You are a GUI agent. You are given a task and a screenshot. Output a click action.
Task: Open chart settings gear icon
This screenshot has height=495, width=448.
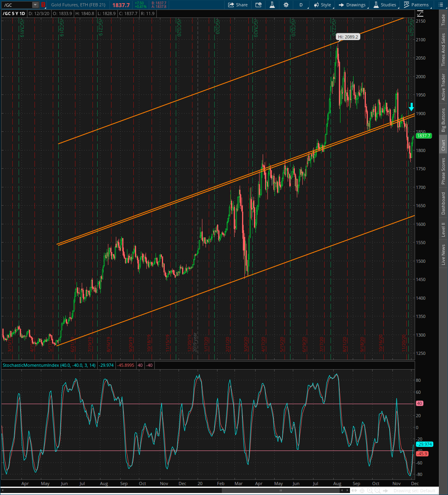click(x=286, y=5)
